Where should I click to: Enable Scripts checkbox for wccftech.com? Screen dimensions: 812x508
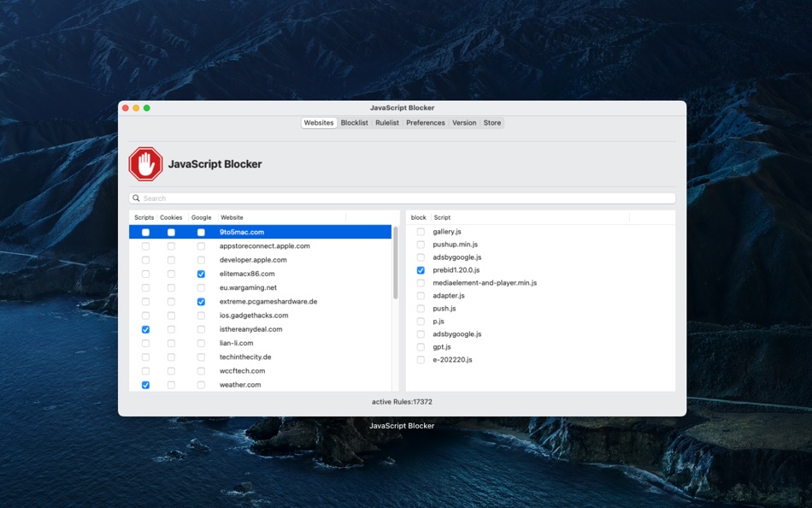click(145, 370)
